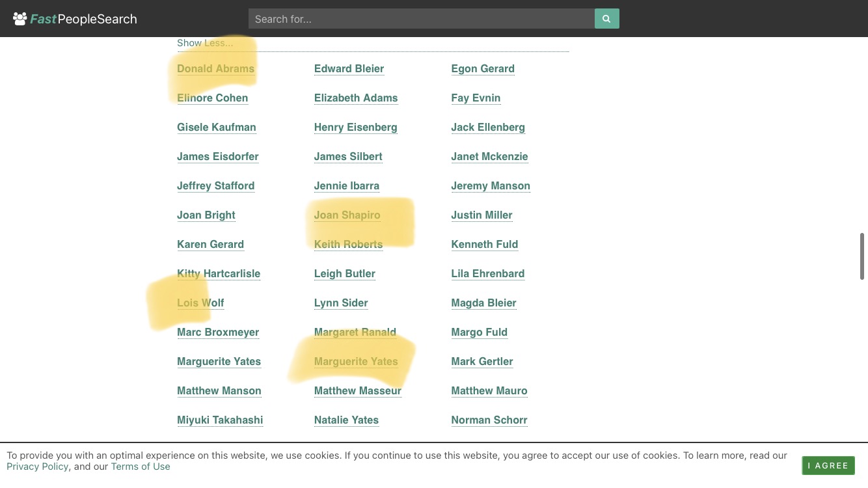Open Fay Evnin link
This screenshot has height=488, width=868.
[476, 98]
